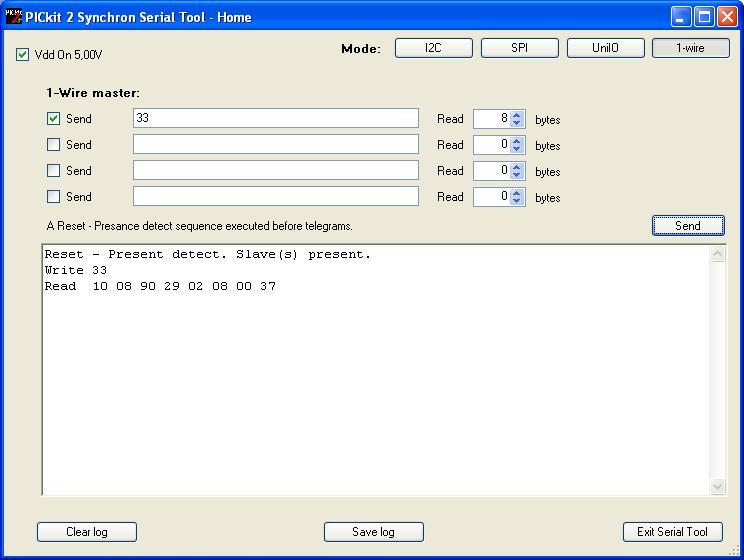Screen dimensions: 744x560
Task: Decrement fourth row read bytes count
Action: click(x=517, y=201)
